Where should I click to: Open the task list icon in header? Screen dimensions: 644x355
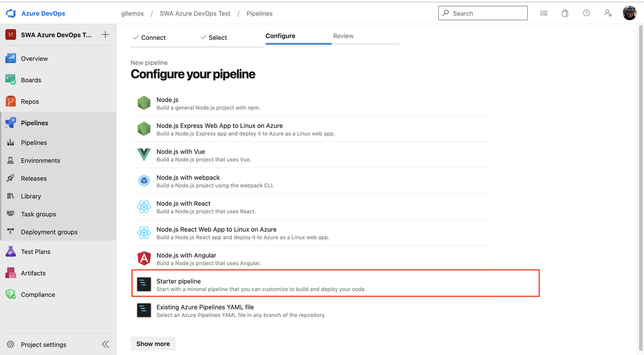coord(544,13)
